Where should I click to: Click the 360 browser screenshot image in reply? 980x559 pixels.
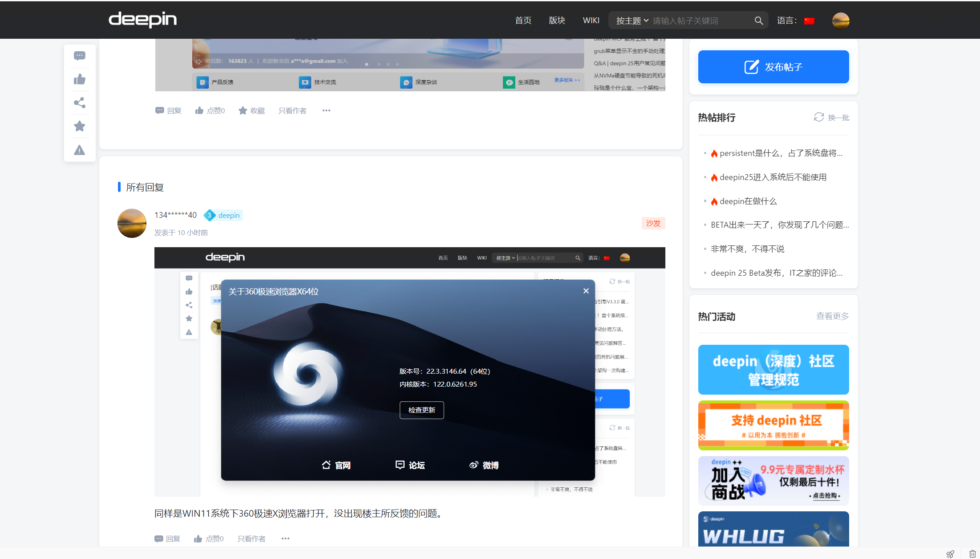click(410, 371)
